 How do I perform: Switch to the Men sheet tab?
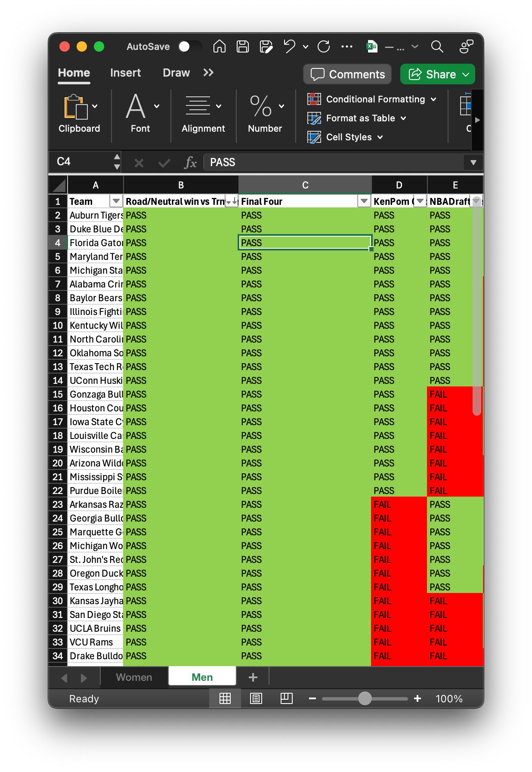tap(202, 677)
